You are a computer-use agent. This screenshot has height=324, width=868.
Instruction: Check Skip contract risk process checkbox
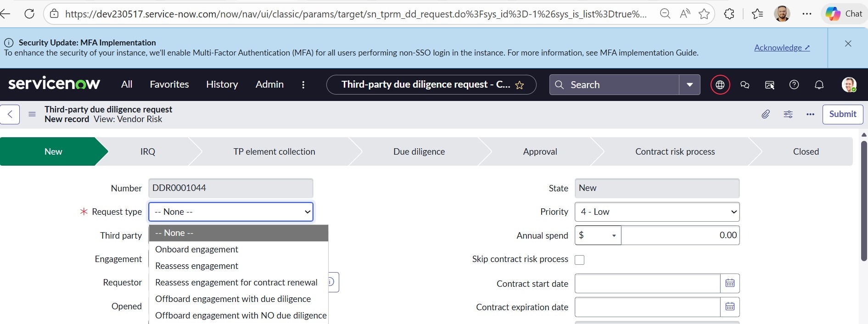pyautogui.click(x=580, y=260)
